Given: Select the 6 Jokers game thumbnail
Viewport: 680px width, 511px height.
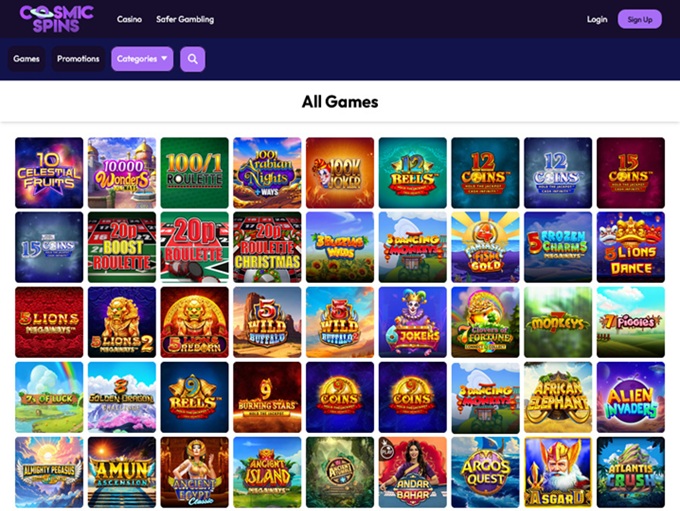Looking at the screenshot, I should click(412, 322).
